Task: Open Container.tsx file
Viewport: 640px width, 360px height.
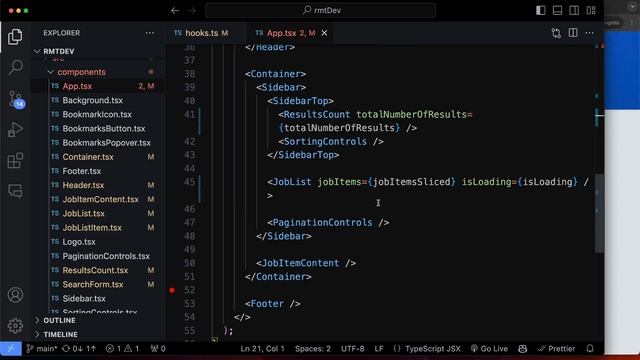Action: pyautogui.click(x=98, y=157)
